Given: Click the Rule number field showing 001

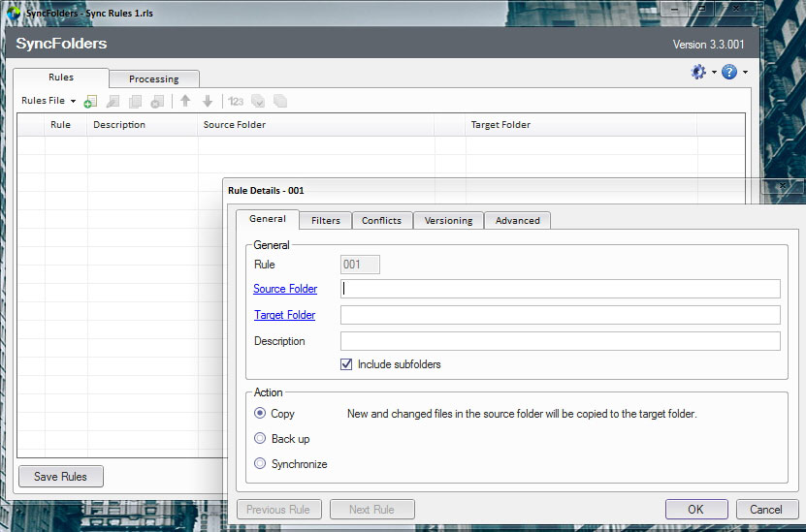Looking at the screenshot, I should [x=360, y=265].
